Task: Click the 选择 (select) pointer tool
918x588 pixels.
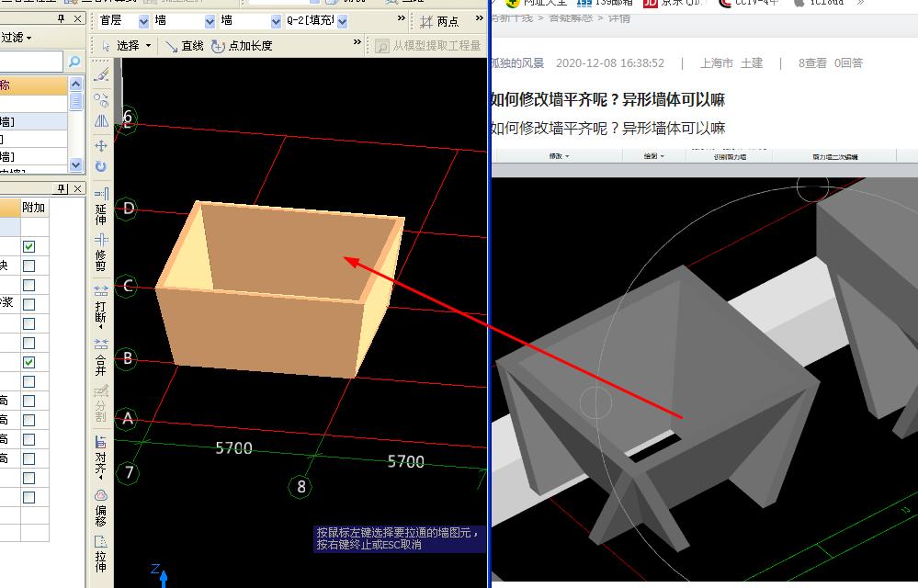Action: click(122, 46)
